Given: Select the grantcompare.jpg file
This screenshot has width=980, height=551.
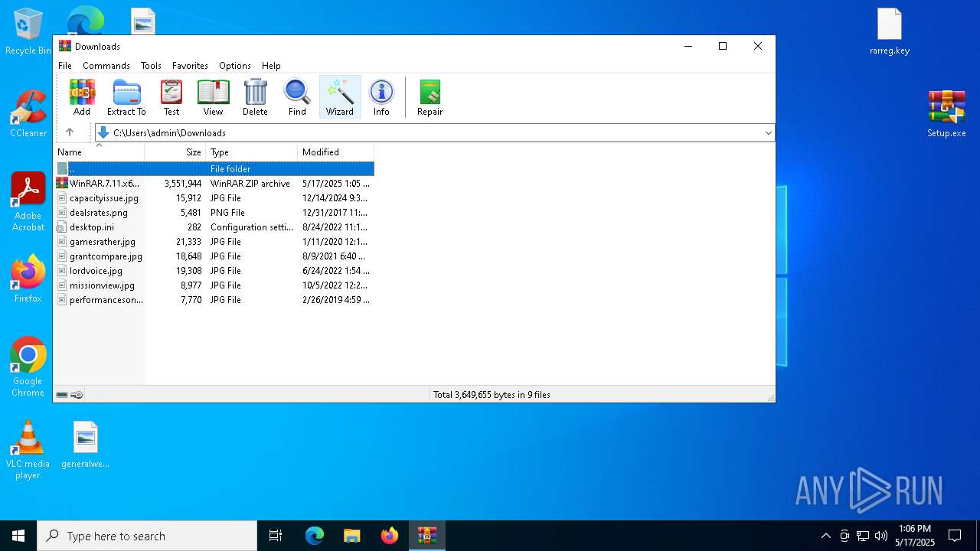Looking at the screenshot, I should (214, 256).
